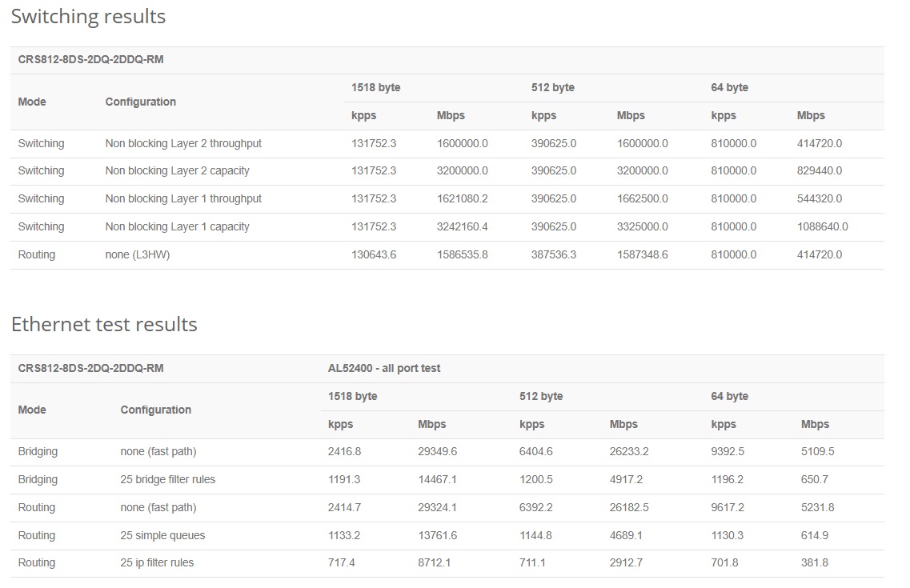Viewport: 910px width, 588px height.
Task: Click the "none (L3HW)" configuration cell
Action: [x=137, y=254]
